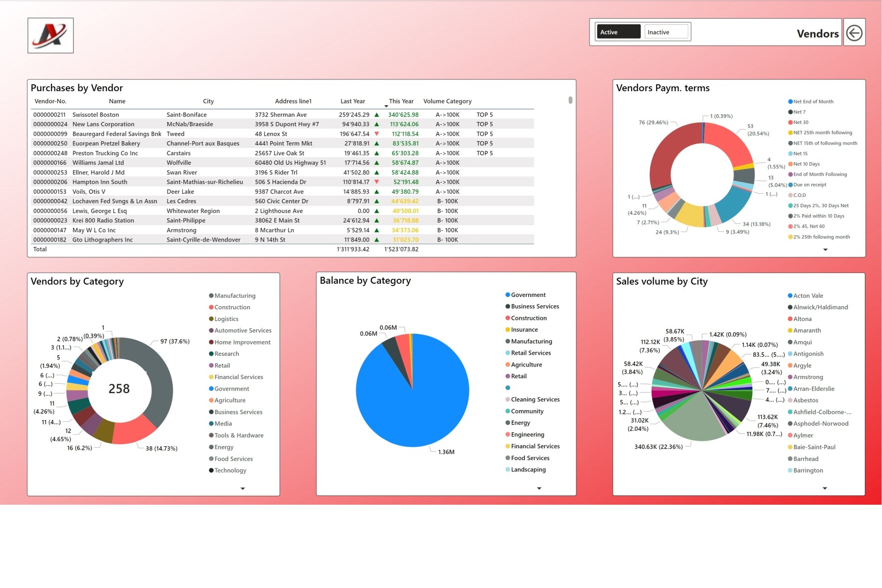Image resolution: width=882 pixels, height=588 pixels.
Task: Select Cleaning Services legend item
Action: tap(533, 399)
